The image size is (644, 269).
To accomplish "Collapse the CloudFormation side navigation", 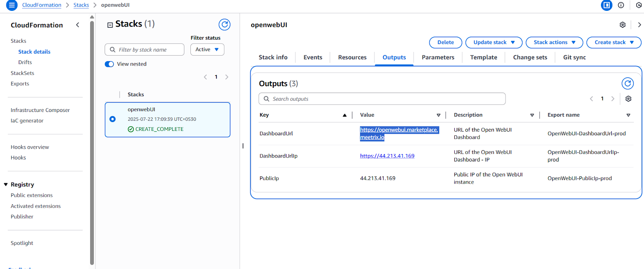I will click(x=78, y=25).
